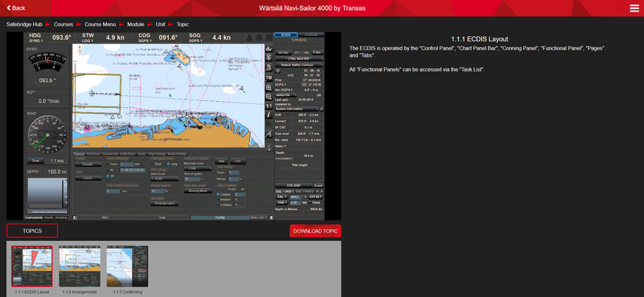644x297 pixels.
Task: Select the Every timer notification radio
Action: [107, 164]
